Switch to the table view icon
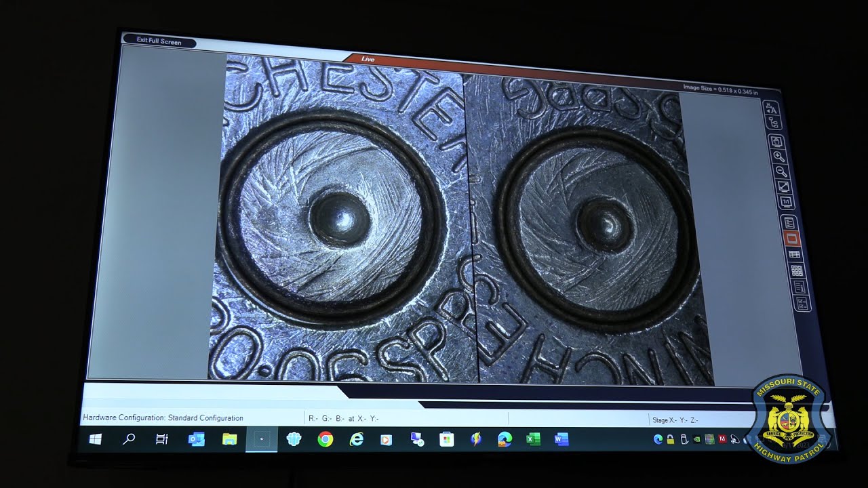868x488 pixels. coord(794,255)
